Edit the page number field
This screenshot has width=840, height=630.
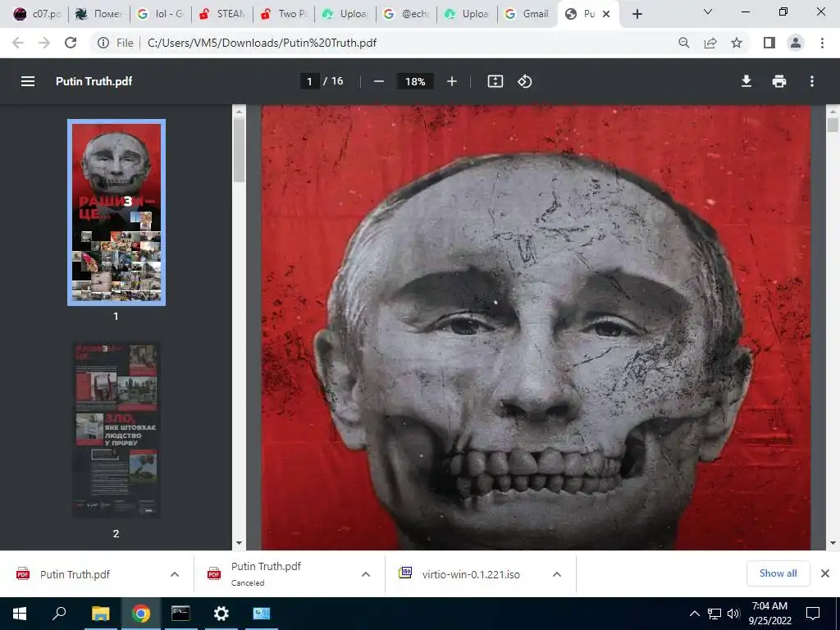click(309, 81)
